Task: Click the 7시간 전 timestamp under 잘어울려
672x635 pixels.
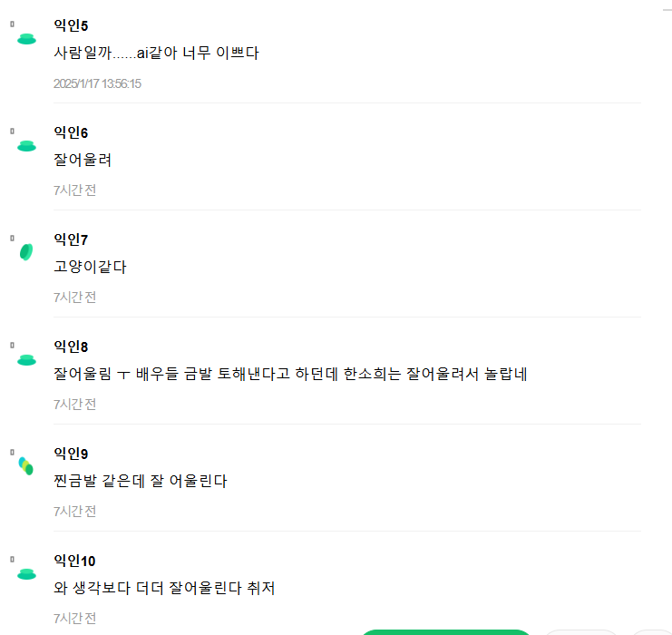Action: (x=74, y=190)
